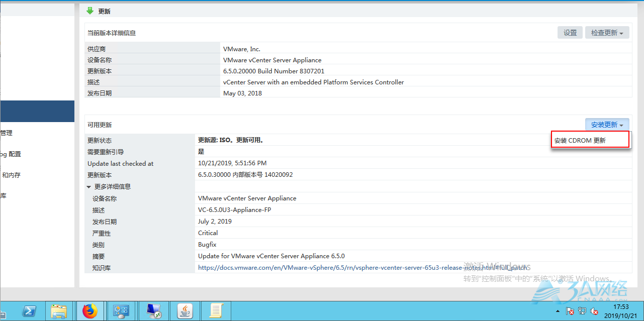Click the Action Center flag icon

[570, 311]
